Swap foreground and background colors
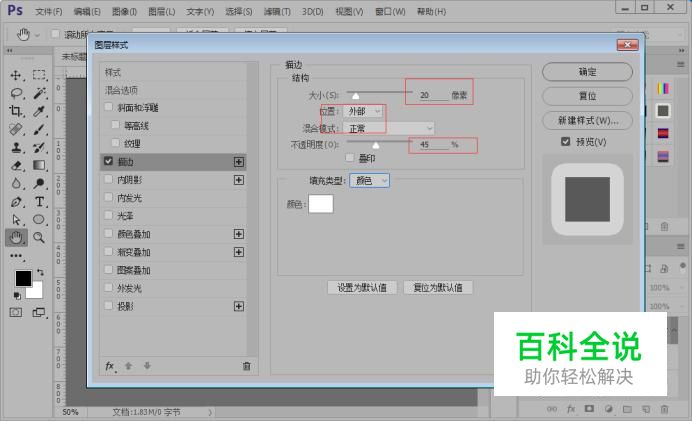The width and height of the screenshot is (692, 421). coord(40,272)
